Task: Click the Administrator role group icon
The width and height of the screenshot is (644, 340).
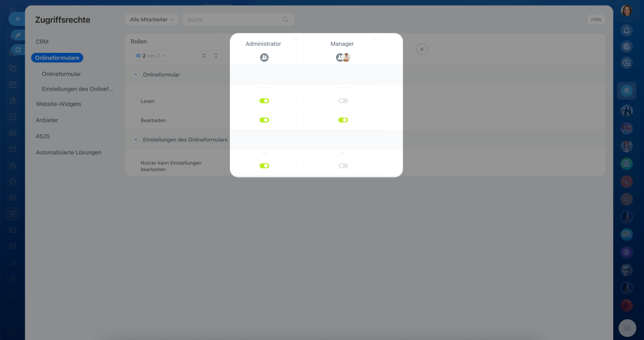Action: pyautogui.click(x=264, y=57)
